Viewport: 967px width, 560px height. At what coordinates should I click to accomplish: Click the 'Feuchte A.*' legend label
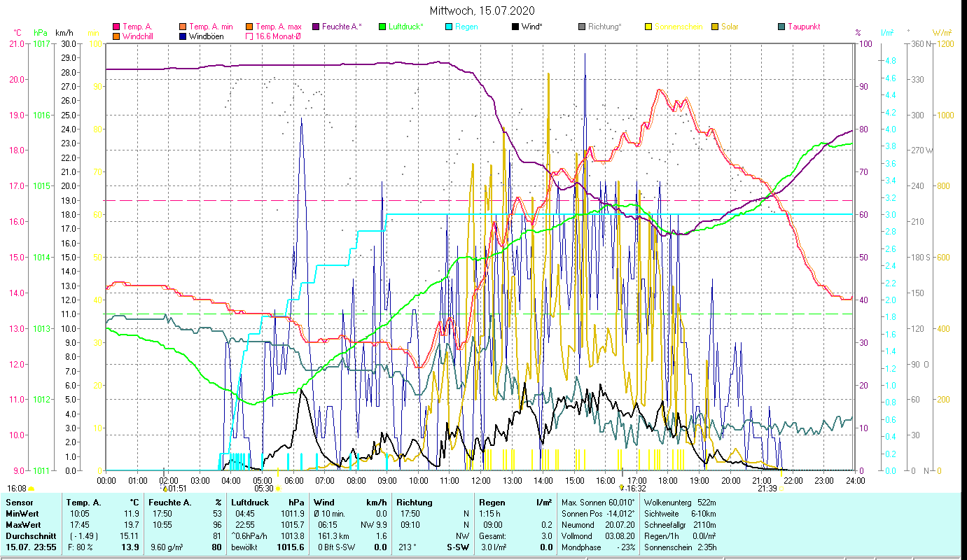pos(342,27)
